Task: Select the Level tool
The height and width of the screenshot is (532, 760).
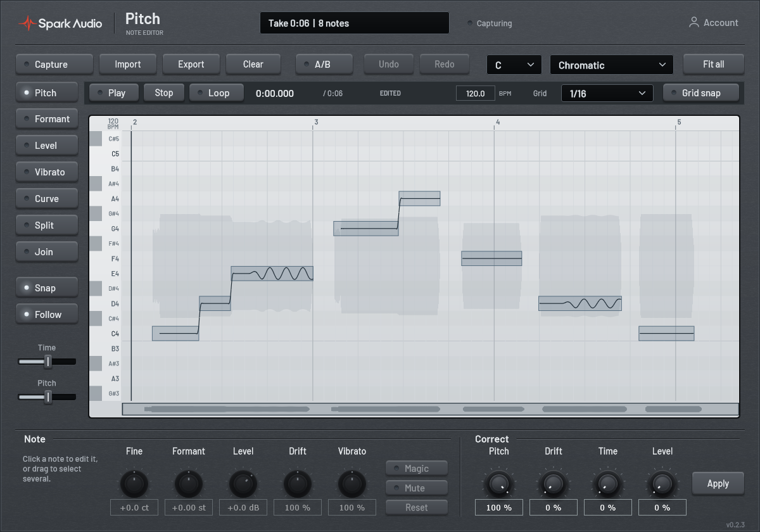Action: (x=47, y=146)
